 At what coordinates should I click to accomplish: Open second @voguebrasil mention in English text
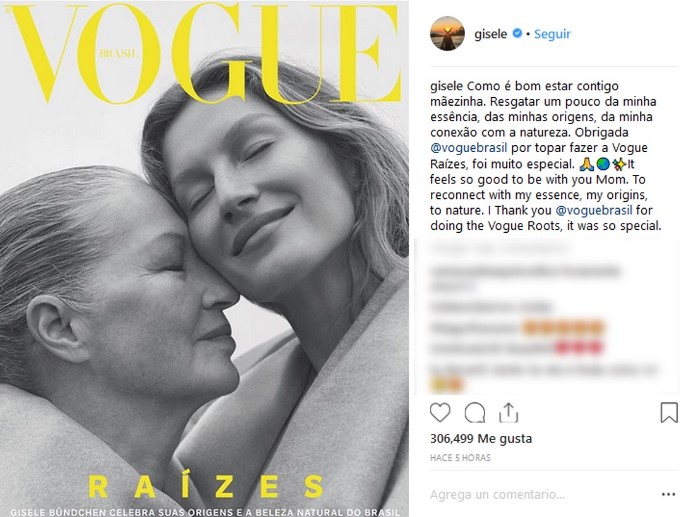point(594,210)
